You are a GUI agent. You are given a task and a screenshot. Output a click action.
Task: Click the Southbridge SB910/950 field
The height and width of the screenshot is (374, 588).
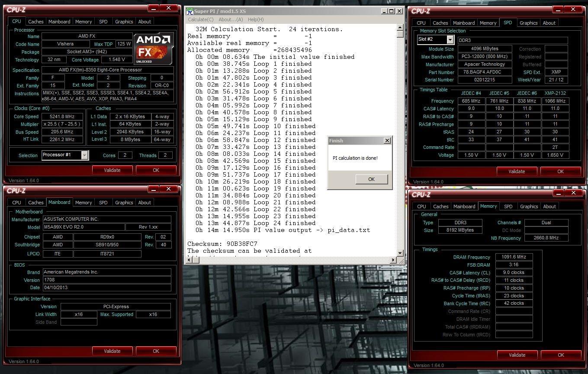pyautogui.click(x=107, y=245)
